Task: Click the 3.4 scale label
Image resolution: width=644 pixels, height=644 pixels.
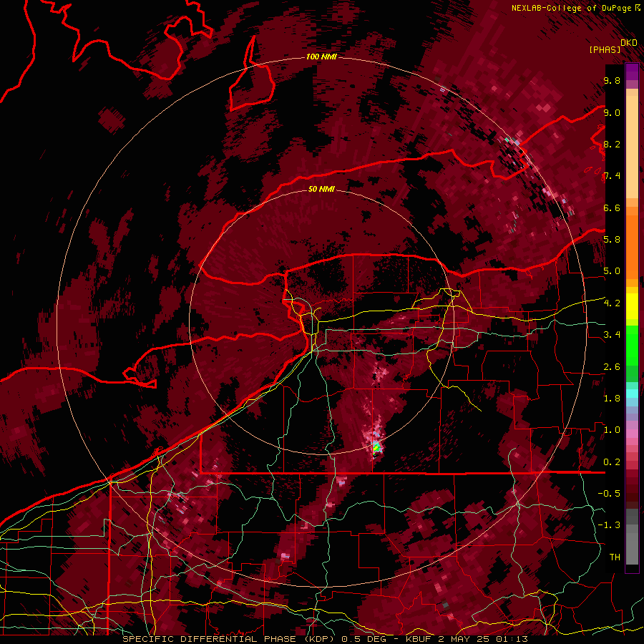Action: click(612, 335)
